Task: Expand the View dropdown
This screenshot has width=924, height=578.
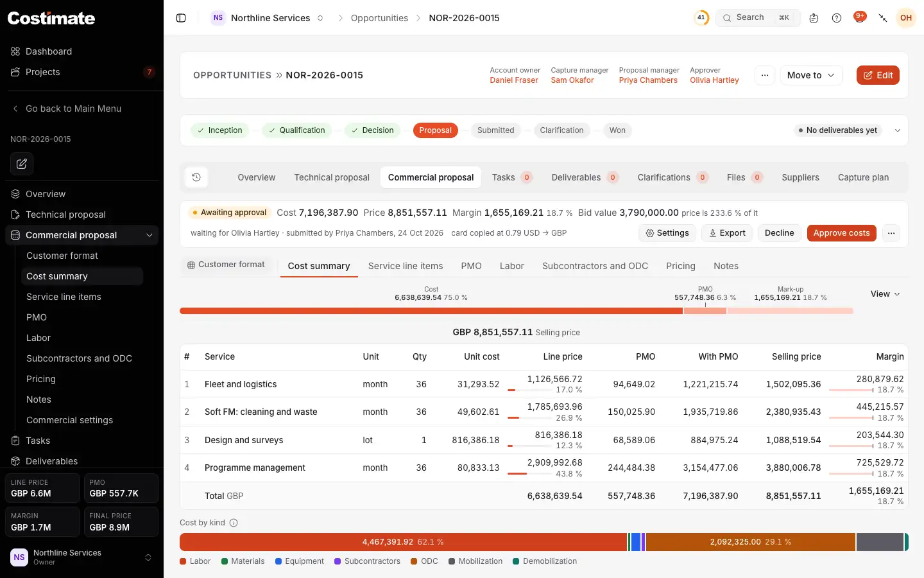Action: point(885,294)
